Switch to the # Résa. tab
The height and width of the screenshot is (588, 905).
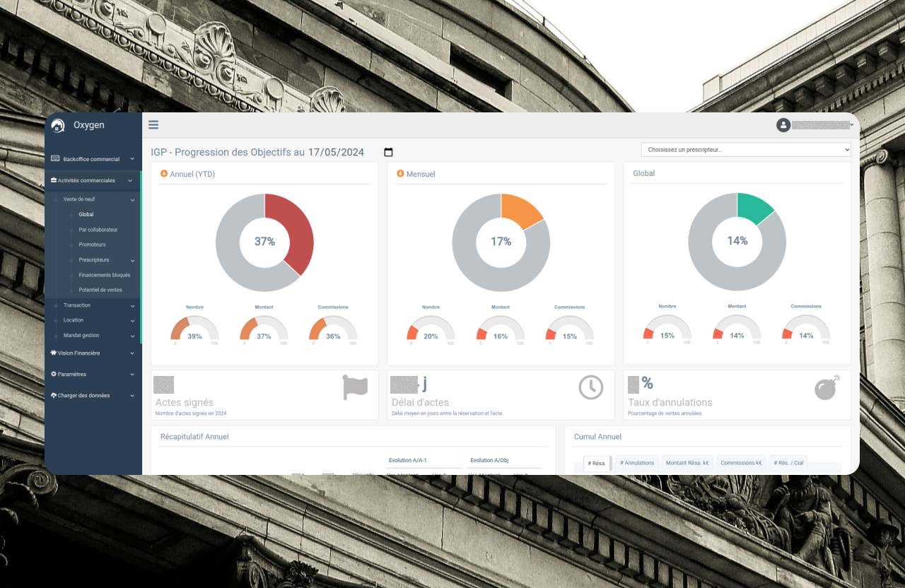tap(597, 463)
